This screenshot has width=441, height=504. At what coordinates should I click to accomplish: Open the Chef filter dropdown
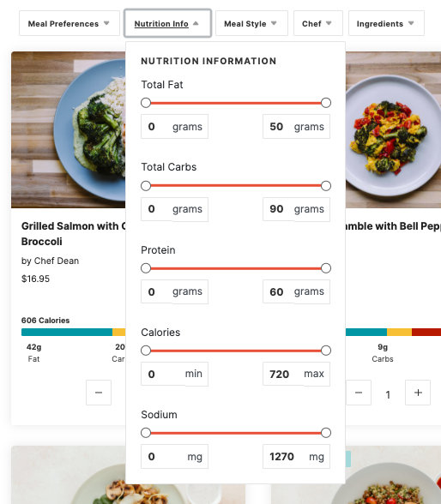[318, 23]
